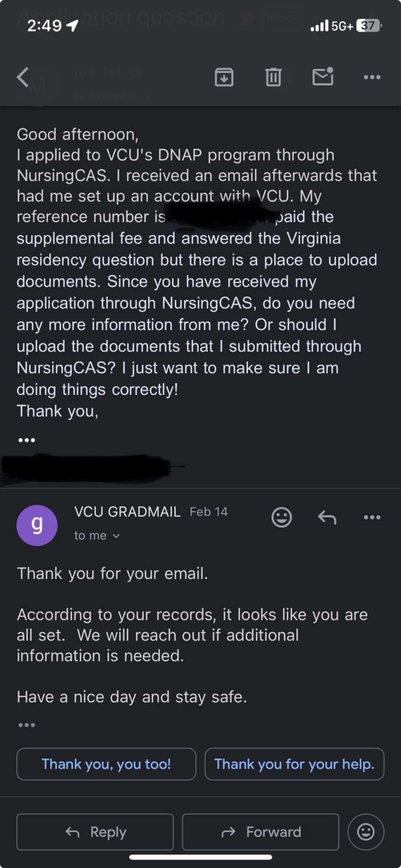
Task: Open more options for VCU GRADMAIL message
Action: pyautogui.click(x=372, y=517)
